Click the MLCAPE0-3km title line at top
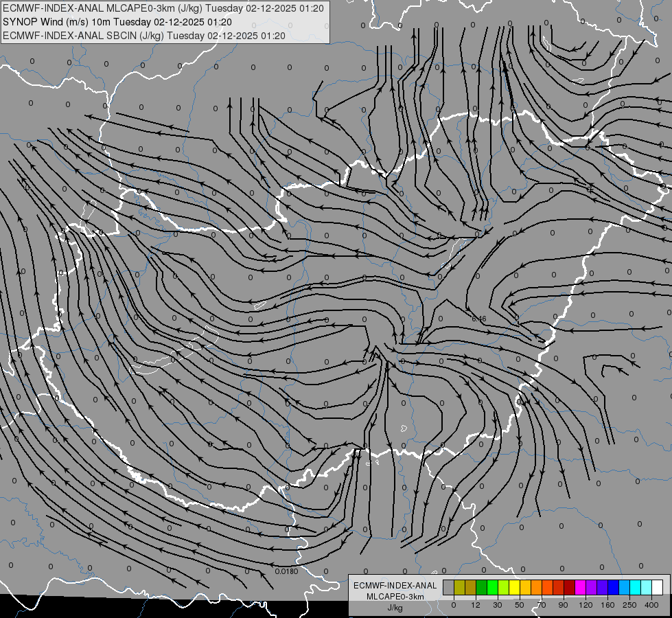The width and height of the screenshot is (672, 618). coord(163,8)
